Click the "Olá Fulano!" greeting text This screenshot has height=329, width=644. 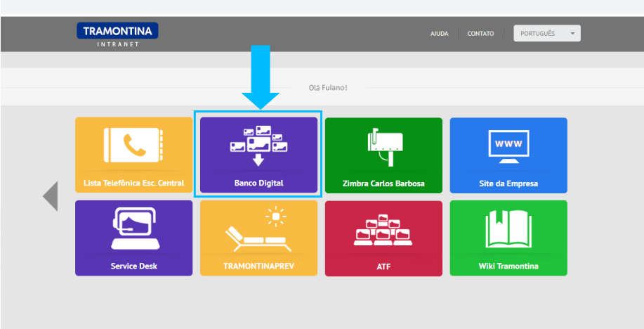328,88
